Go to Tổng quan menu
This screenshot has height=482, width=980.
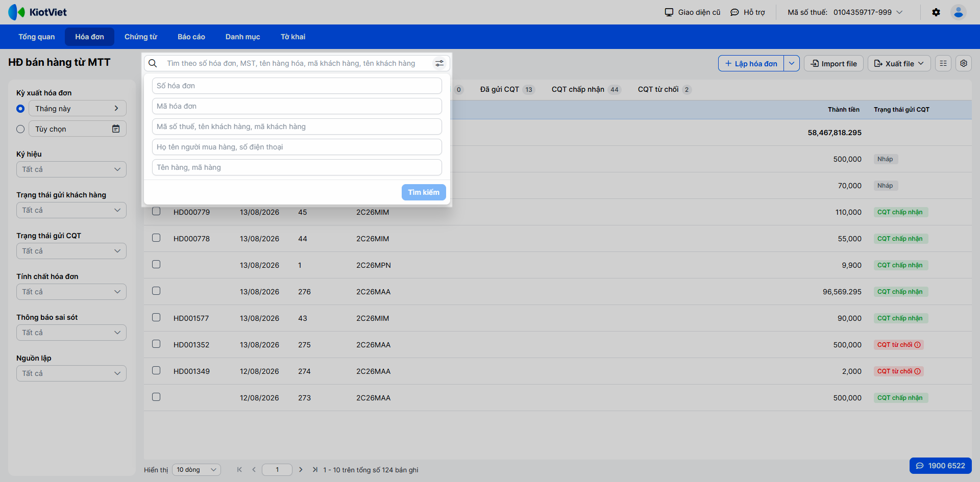pyautogui.click(x=37, y=37)
